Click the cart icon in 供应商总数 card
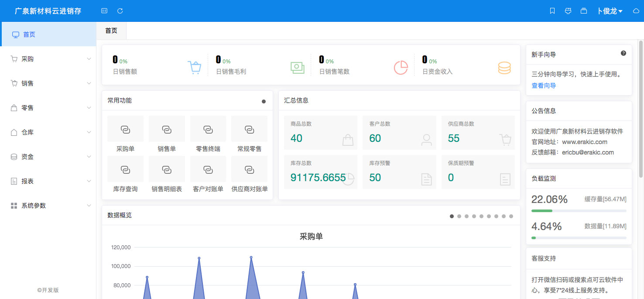 (x=505, y=140)
